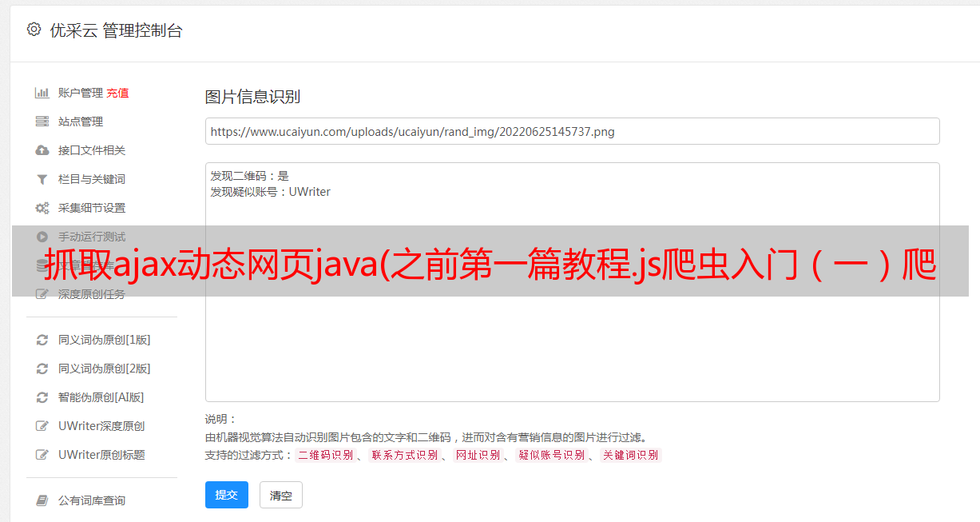The height and width of the screenshot is (522, 980).
Task: Click the refresh icon for 智能伪原创[AI版]
Action: click(x=42, y=397)
